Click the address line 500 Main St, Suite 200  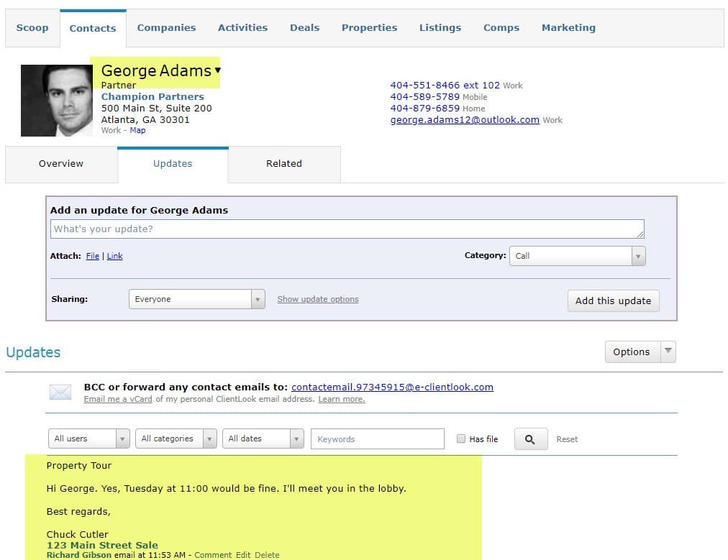tap(157, 108)
